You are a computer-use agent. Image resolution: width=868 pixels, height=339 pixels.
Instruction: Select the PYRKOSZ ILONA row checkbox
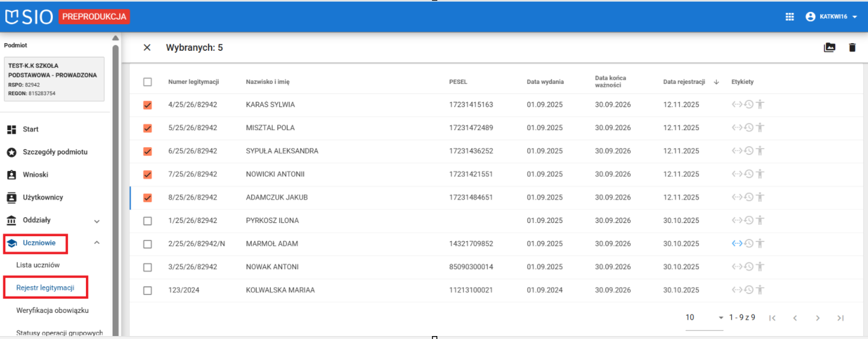148,221
